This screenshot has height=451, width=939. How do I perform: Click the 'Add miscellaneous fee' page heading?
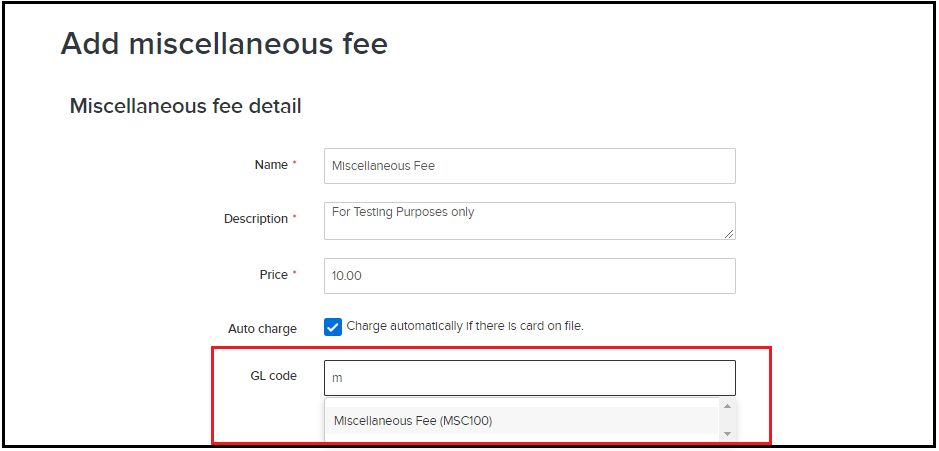point(224,44)
